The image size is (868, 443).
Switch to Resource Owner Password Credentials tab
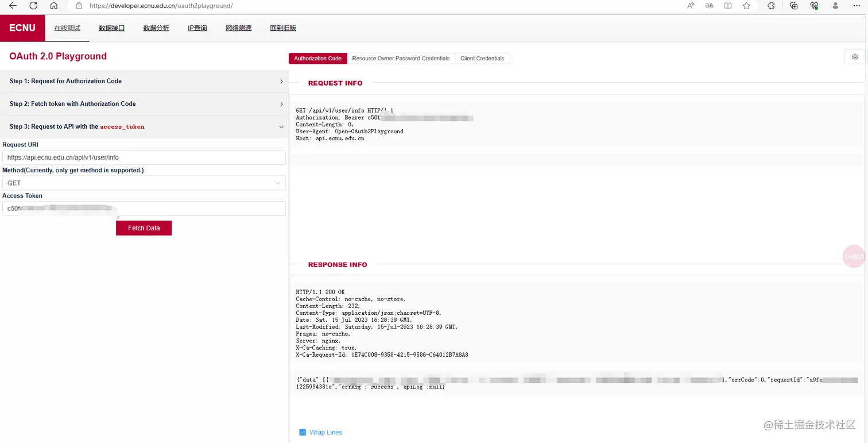click(401, 59)
